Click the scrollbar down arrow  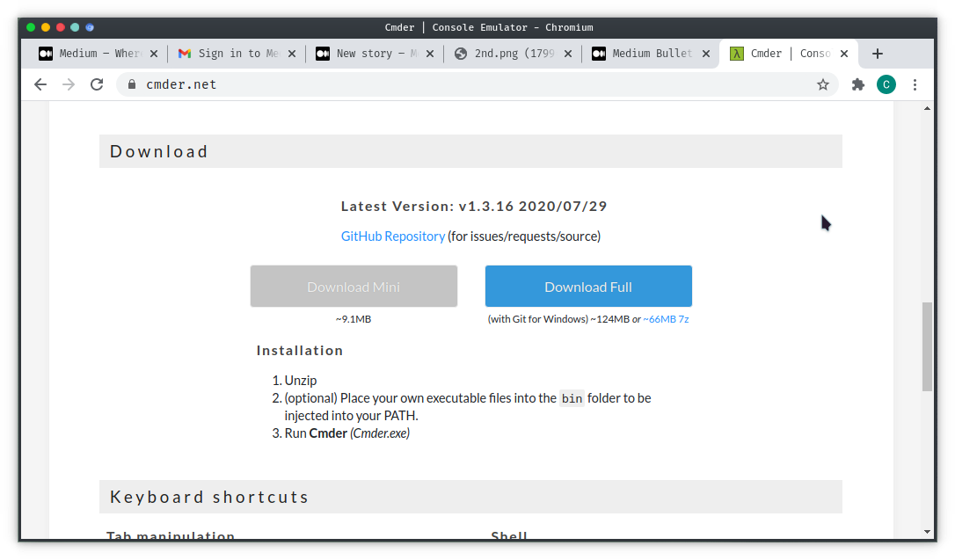(x=927, y=531)
